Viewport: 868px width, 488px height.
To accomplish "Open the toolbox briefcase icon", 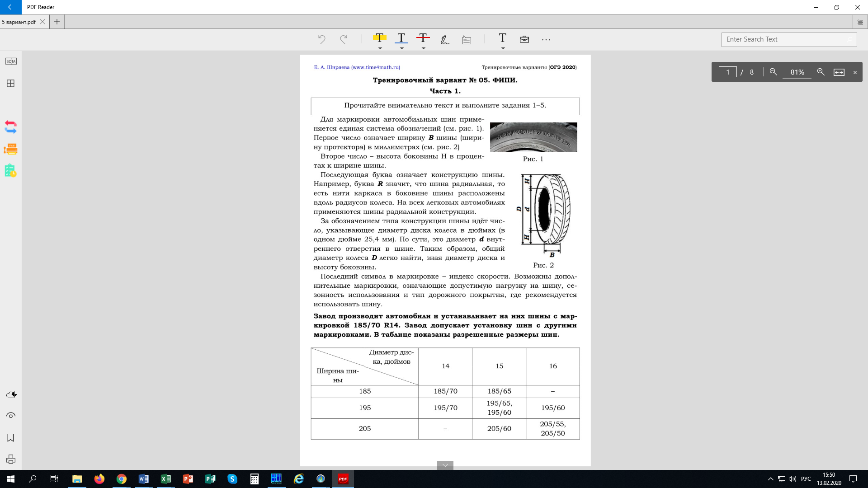I will coord(524,39).
